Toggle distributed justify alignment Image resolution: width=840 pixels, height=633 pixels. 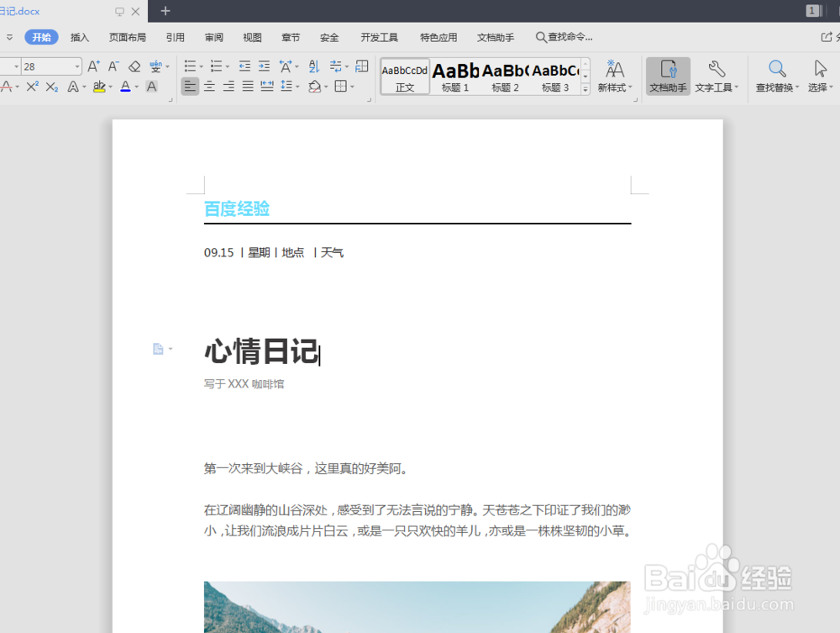tap(267, 87)
